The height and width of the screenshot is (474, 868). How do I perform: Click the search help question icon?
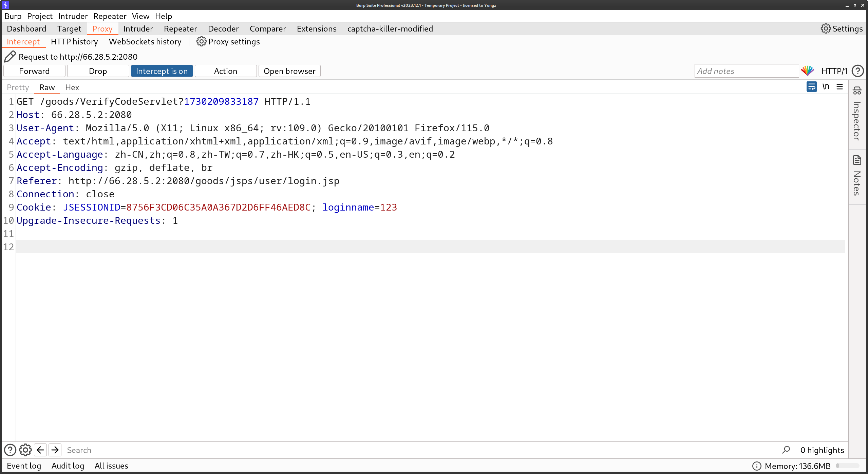pos(10,450)
